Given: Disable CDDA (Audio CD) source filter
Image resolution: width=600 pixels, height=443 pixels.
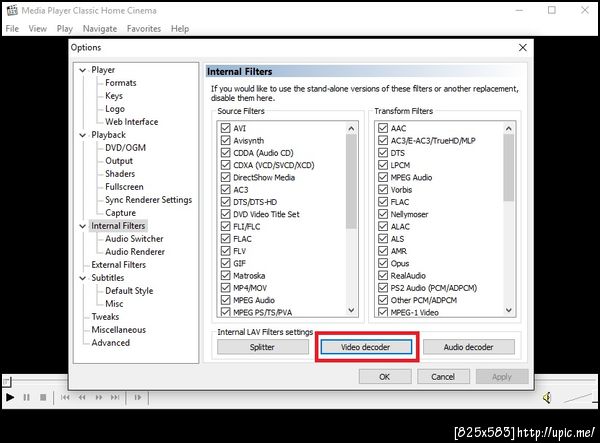Looking at the screenshot, I should 225,153.
